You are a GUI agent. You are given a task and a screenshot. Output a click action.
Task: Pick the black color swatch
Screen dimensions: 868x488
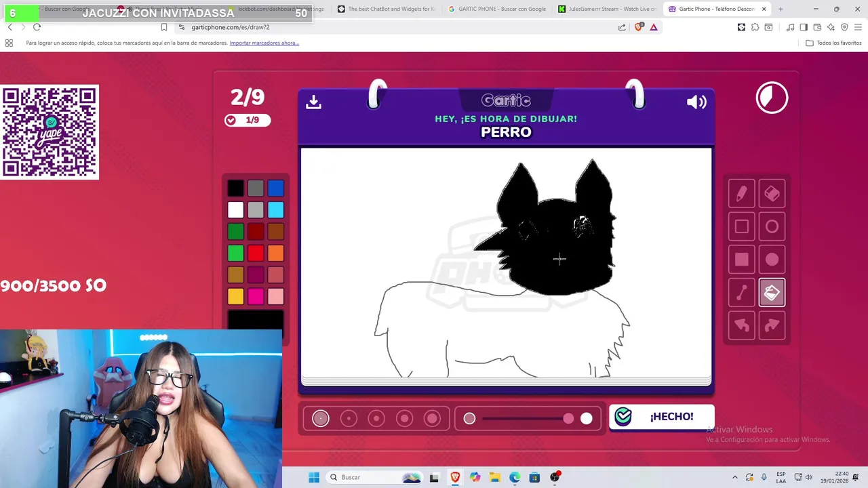click(235, 188)
